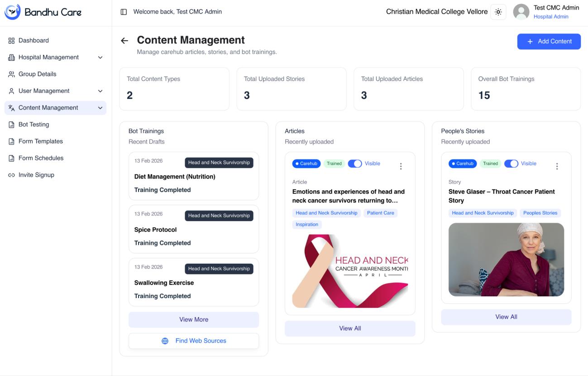588x376 pixels.
Task: Click View More under Bot Trainings
Action: click(x=194, y=319)
